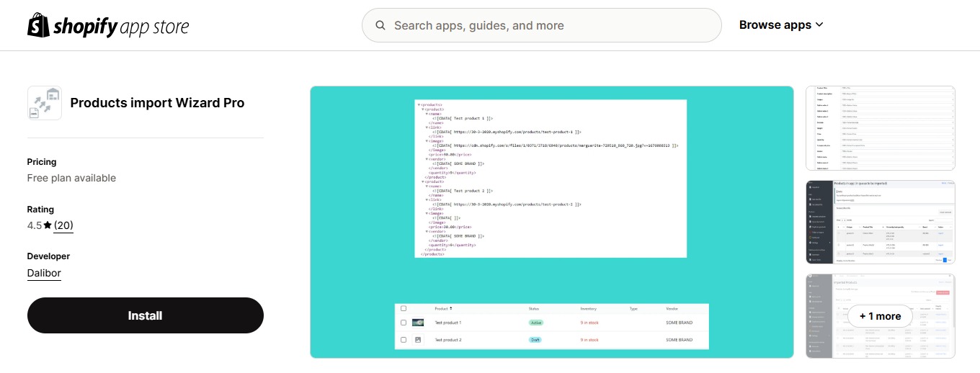Toggle the select-all checkbox in product table header
The width and height of the screenshot is (980, 373).
[x=404, y=308]
